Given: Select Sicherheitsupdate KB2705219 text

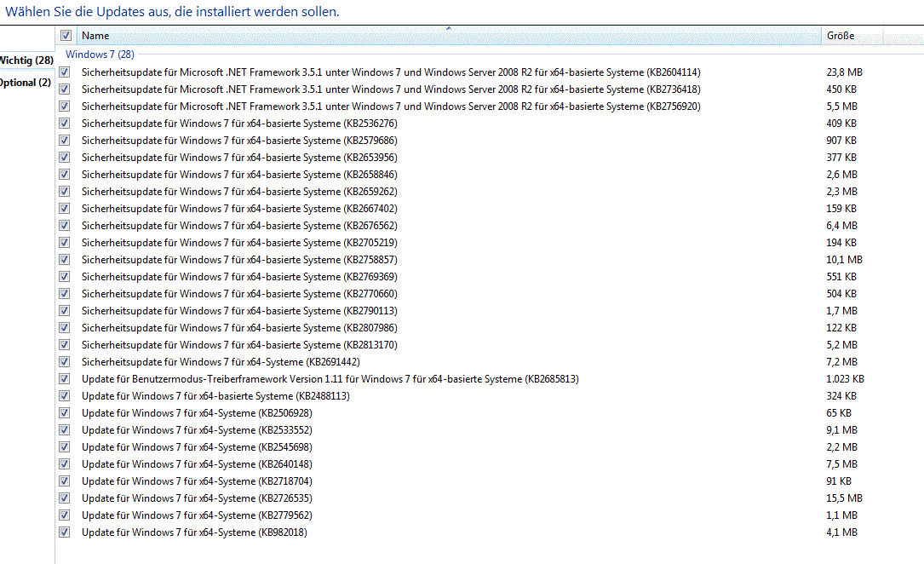Looking at the screenshot, I should [x=239, y=242].
